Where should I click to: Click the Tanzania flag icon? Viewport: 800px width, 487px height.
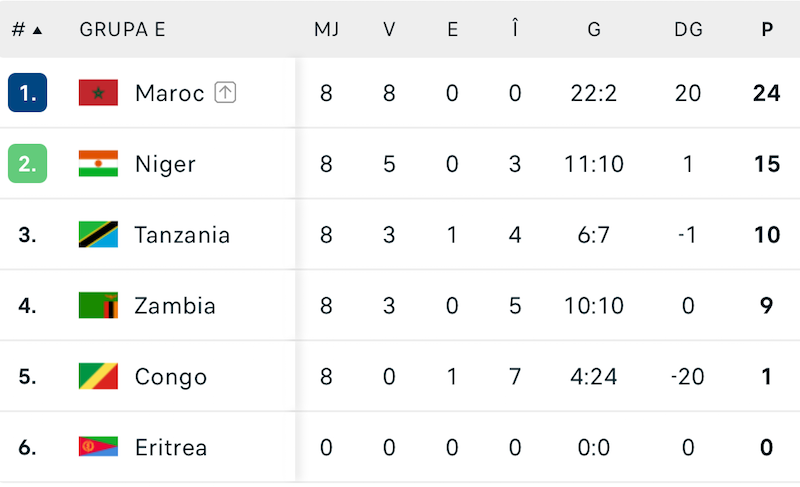[x=98, y=235]
